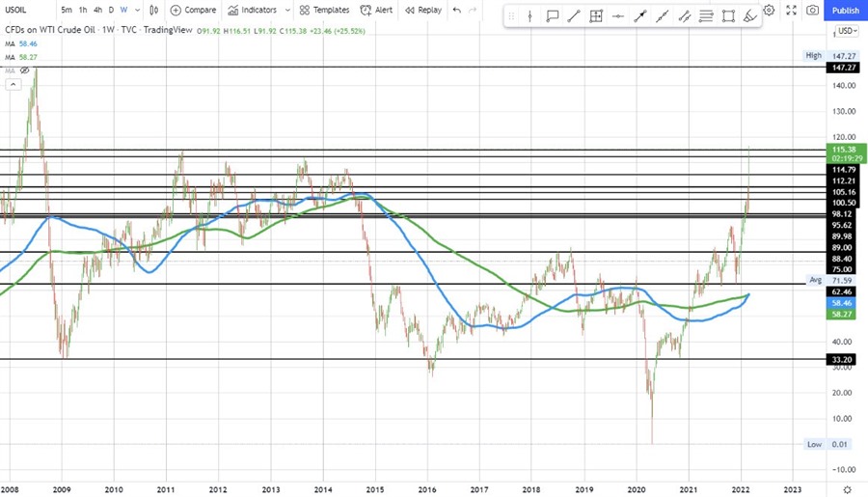Select the horizontal line tool

pos(618,16)
